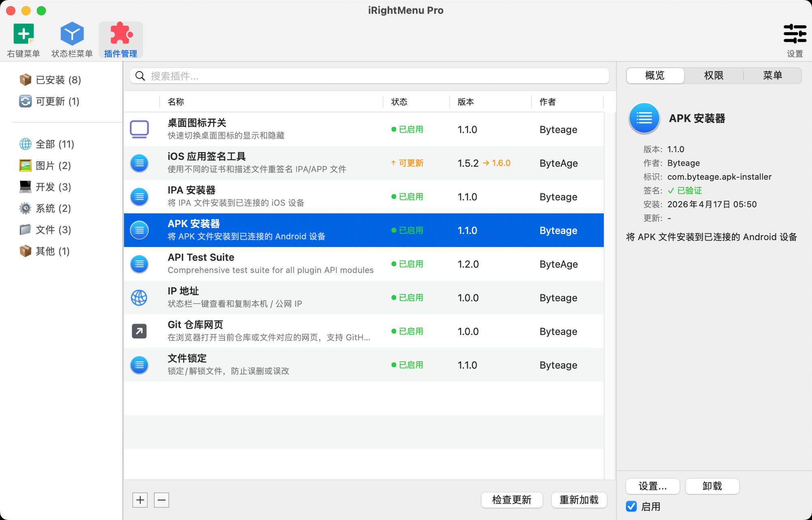
Task: Select the 插件管理 puzzle icon
Action: (121, 34)
